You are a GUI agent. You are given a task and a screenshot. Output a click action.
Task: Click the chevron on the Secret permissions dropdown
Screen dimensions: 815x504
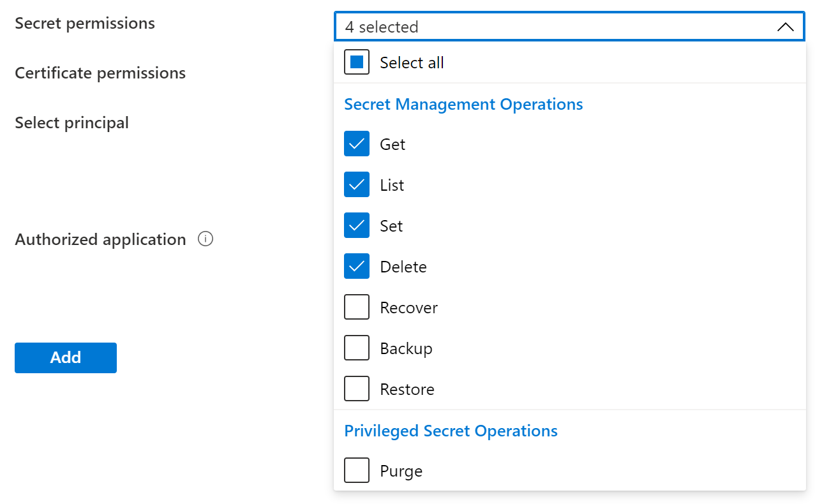pos(784,27)
